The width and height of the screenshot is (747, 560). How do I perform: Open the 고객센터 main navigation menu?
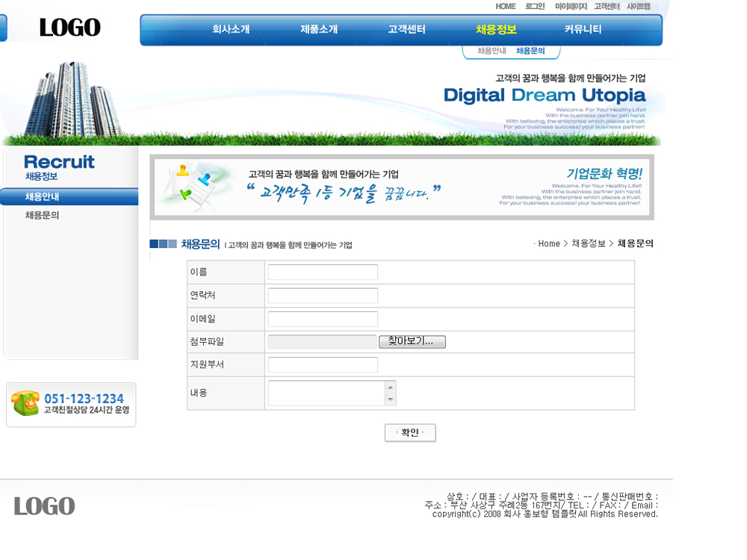(406, 30)
